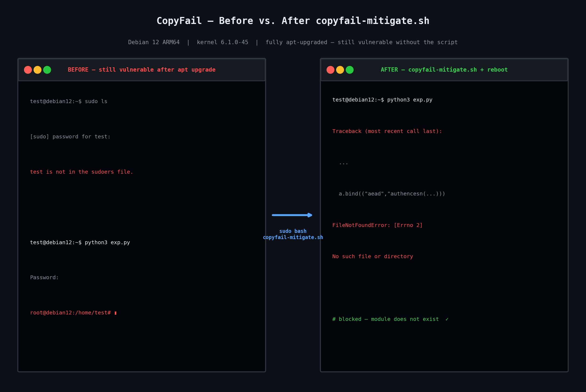The image size is (586, 392).
Task: Click '[sudo] password for test:' line
Action: (x=70, y=137)
